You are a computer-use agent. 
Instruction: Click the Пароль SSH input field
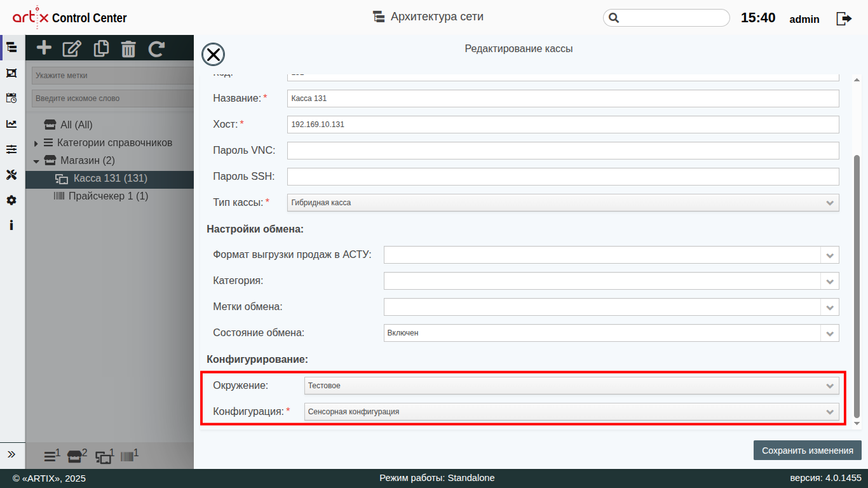(563, 177)
